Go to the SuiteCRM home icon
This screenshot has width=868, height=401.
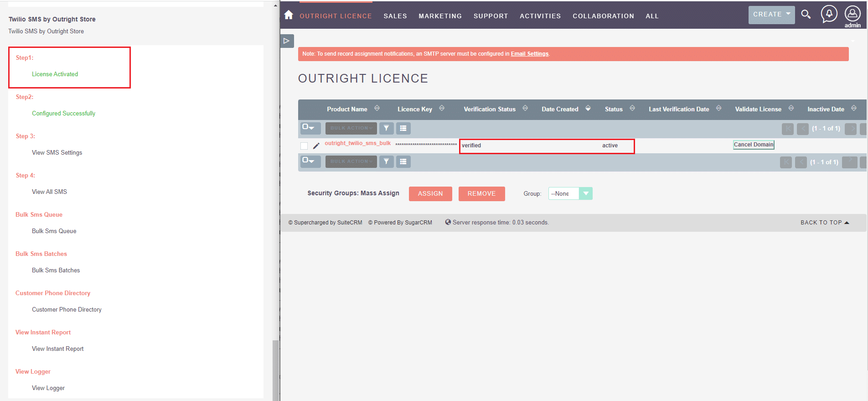288,15
